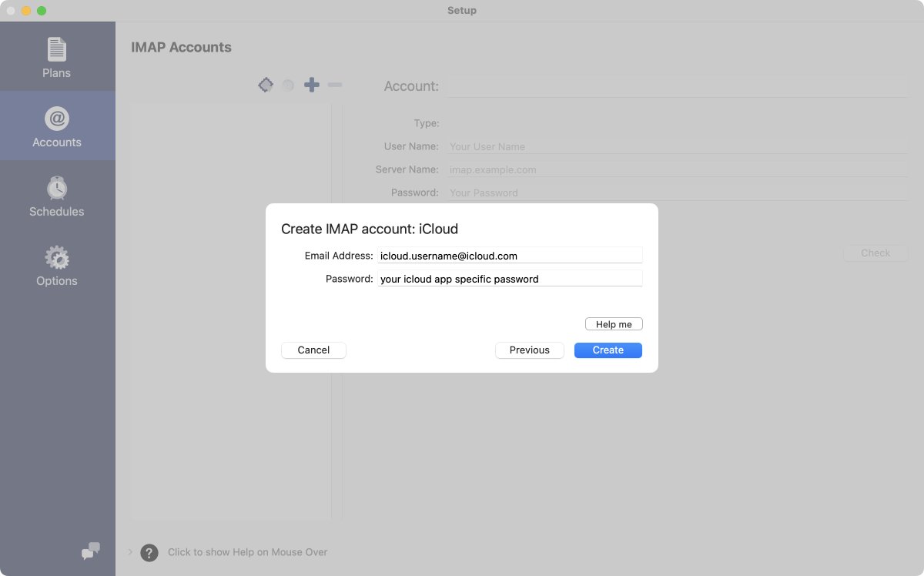Open the Plans section in sidebar
The image size is (924, 576).
[x=56, y=55]
